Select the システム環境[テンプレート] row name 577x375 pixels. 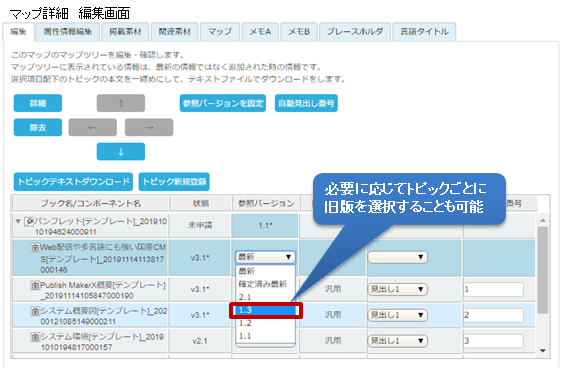point(102,342)
